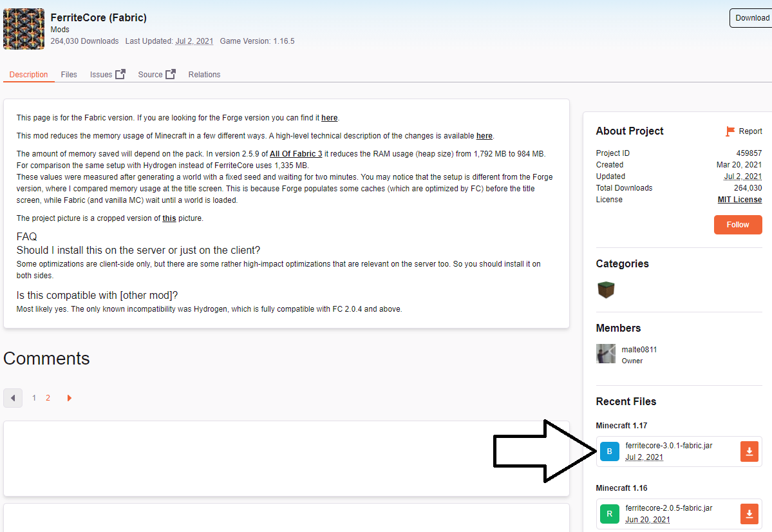The height and width of the screenshot is (532, 772).
Task: Switch to the Files tab
Action: (x=69, y=75)
